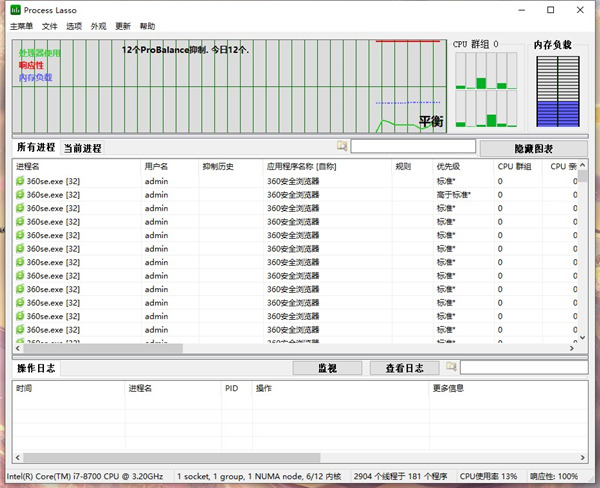
Task: Sort the process list by the 进程名 column header
Action: coord(28,166)
